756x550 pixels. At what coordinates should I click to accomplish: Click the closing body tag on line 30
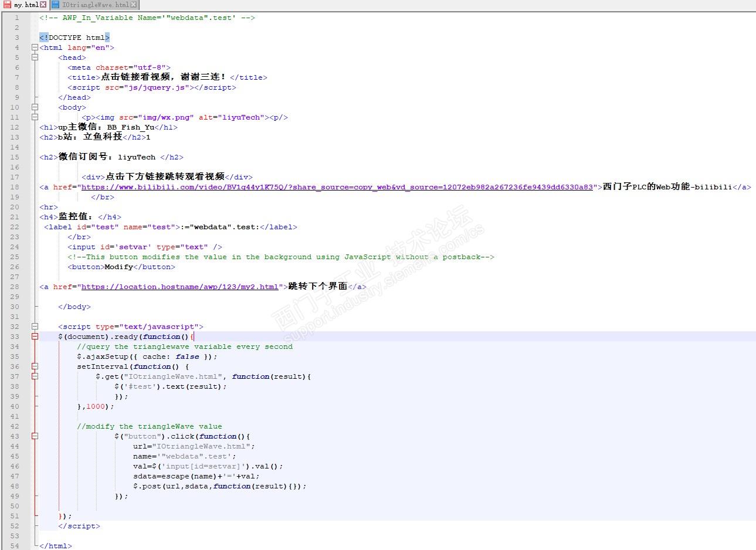[x=74, y=307]
